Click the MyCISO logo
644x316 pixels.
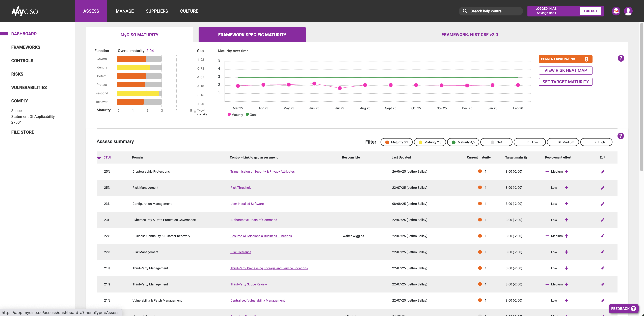coord(24,11)
